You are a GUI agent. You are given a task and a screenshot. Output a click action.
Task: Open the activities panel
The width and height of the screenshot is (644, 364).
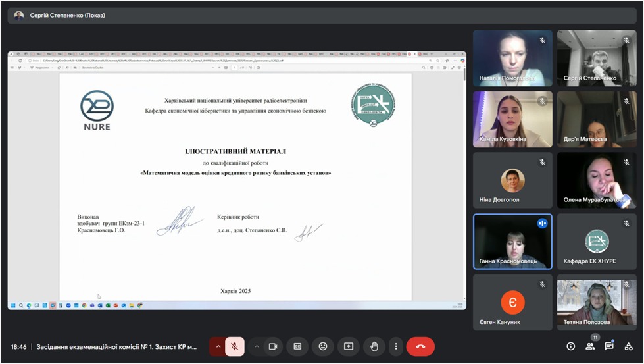click(x=628, y=346)
